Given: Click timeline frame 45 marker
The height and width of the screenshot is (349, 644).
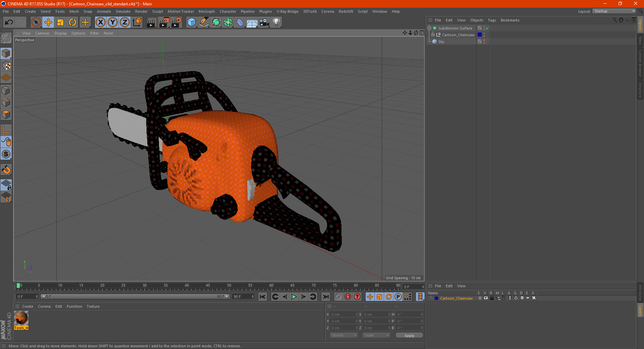Looking at the screenshot, I should pos(208,286).
